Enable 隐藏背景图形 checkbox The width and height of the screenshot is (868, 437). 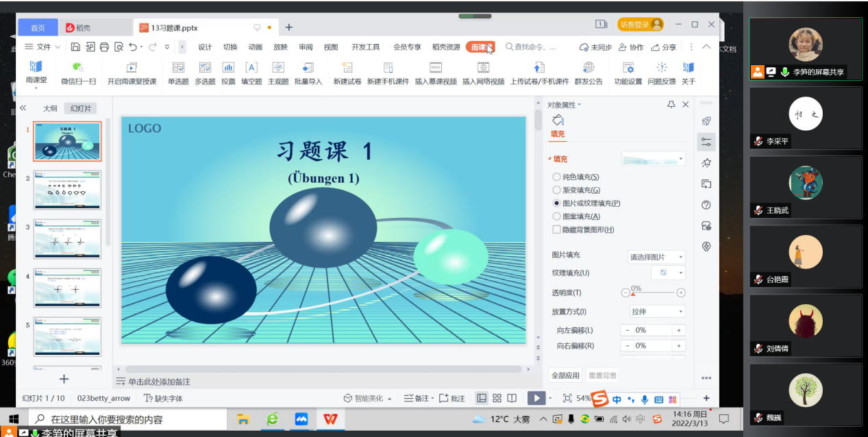[x=556, y=230]
